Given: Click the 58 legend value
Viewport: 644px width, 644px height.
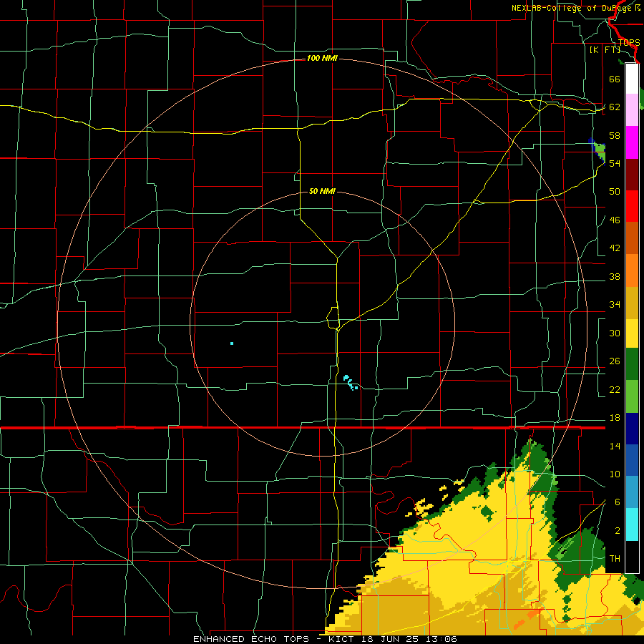Looking at the screenshot, I should [615, 135].
